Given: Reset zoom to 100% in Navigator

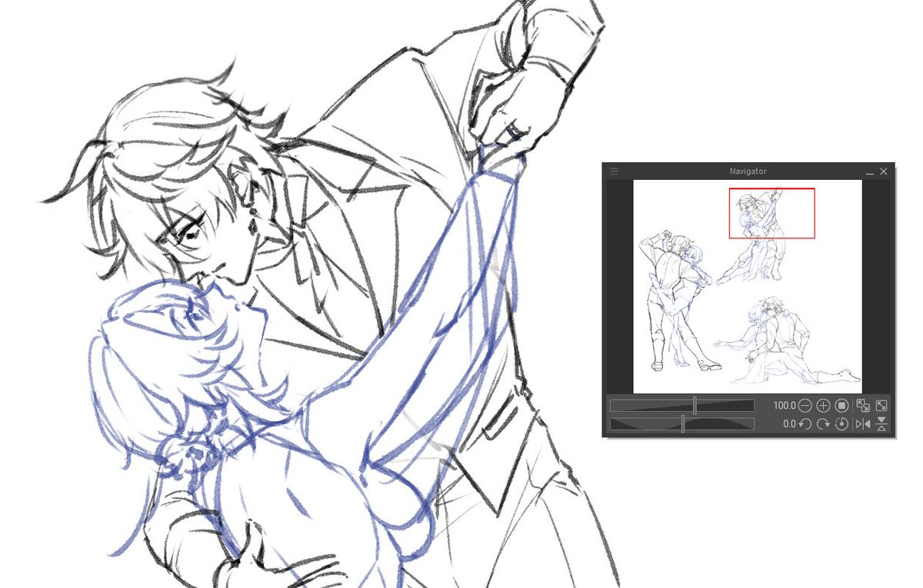Looking at the screenshot, I should (842, 405).
